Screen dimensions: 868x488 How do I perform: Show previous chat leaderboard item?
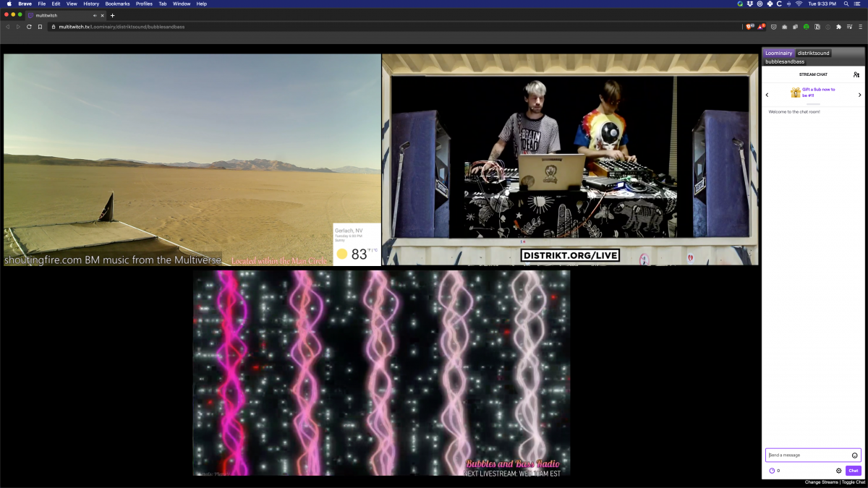[767, 95]
